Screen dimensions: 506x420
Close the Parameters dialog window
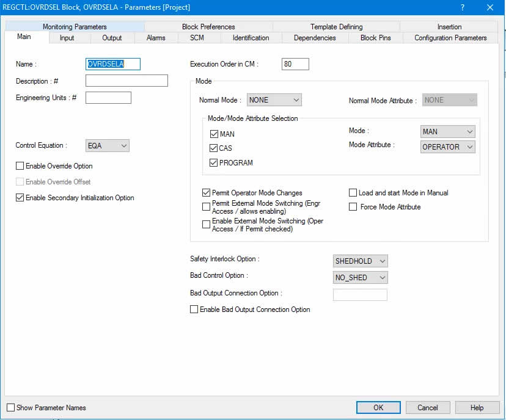coord(490,7)
